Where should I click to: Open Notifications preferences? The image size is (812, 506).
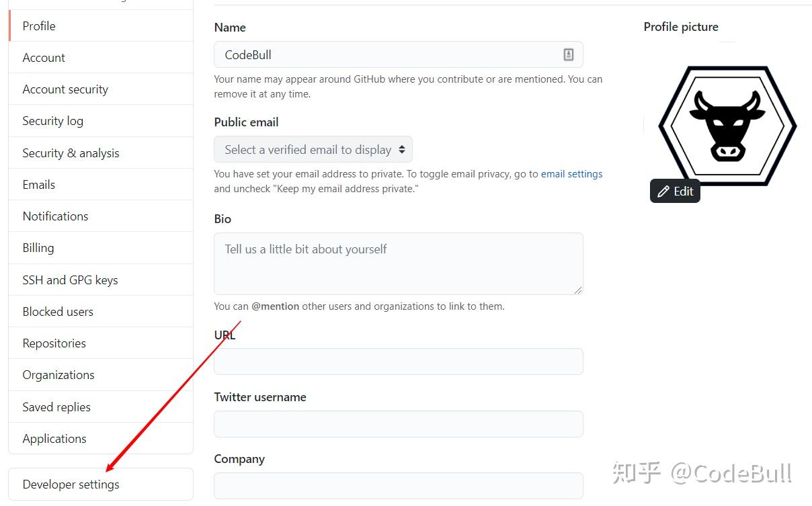pos(55,216)
